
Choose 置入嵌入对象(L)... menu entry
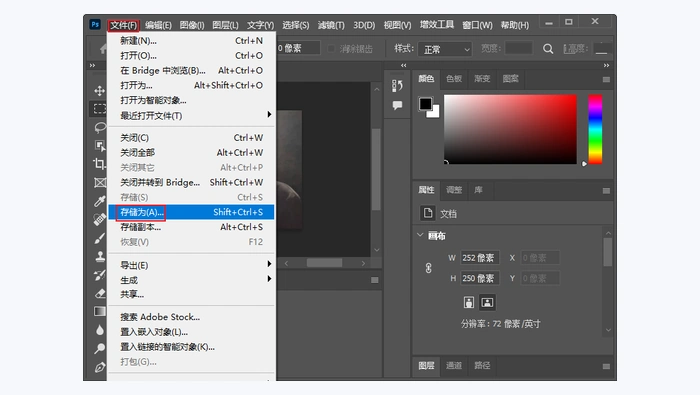click(191, 332)
